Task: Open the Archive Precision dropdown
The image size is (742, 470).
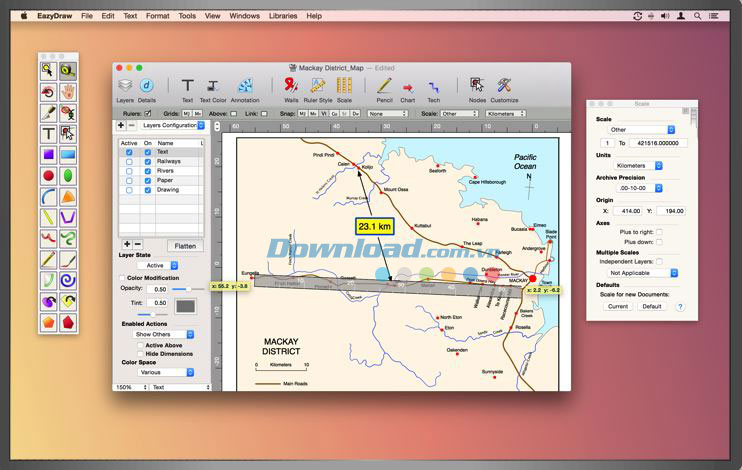Action: [644, 188]
